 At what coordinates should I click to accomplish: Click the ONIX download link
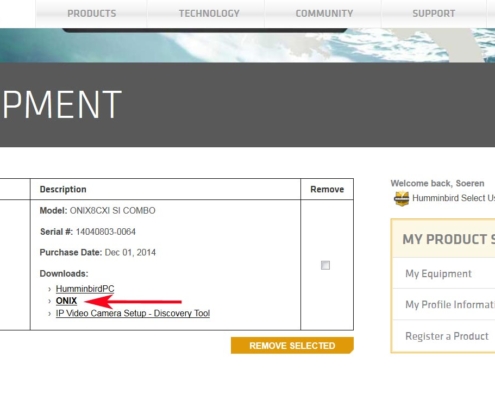tap(66, 301)
